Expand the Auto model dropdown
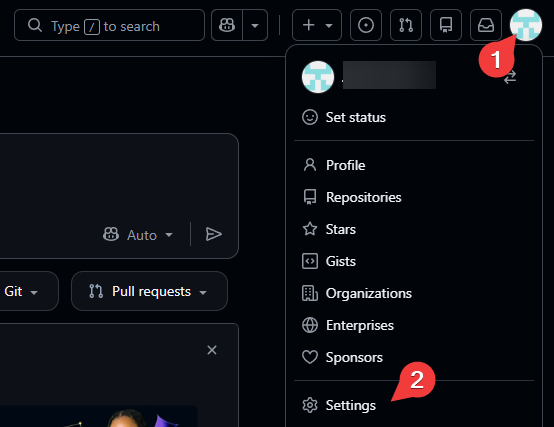 pyautogui.click(x=138, y=235)
